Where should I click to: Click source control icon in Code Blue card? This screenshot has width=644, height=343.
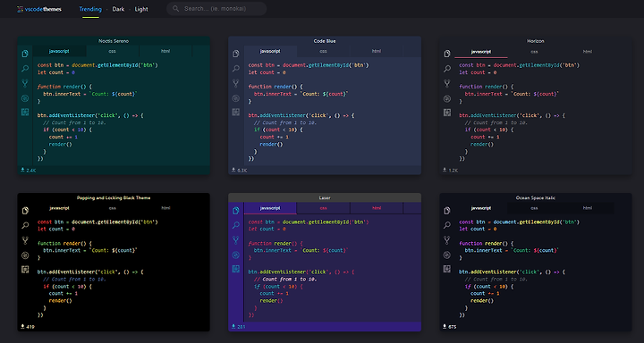pyautogui.click(x=236, y=83)
